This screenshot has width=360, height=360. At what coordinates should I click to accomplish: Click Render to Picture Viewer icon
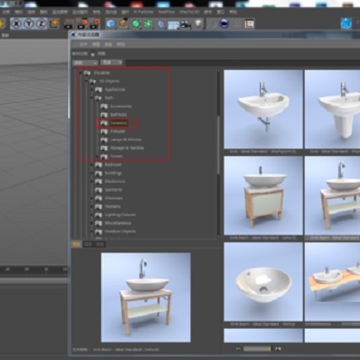82,24
